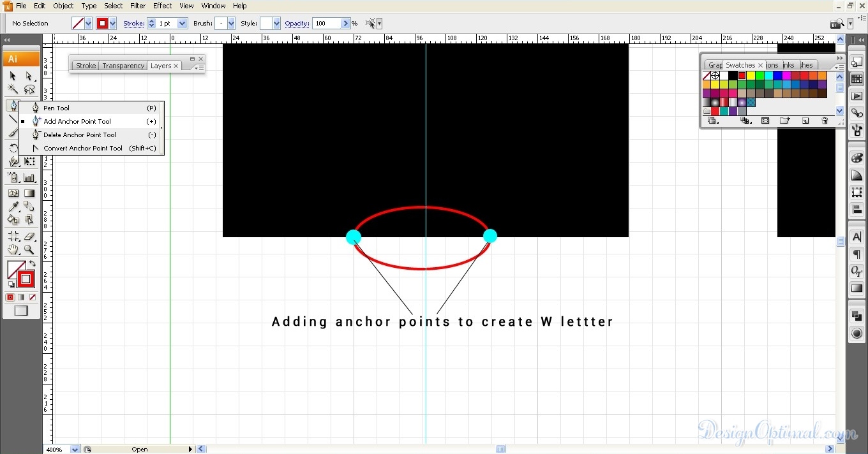The width and height of the screenshot is (868, 454).
Task: Open the Swatches panel flyout menu
Action: click(x=839, y=67)
